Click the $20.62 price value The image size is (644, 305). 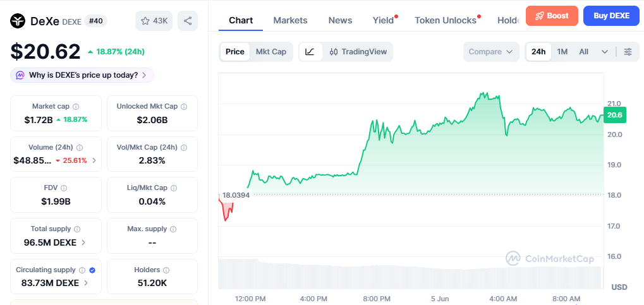pos(46,52)
